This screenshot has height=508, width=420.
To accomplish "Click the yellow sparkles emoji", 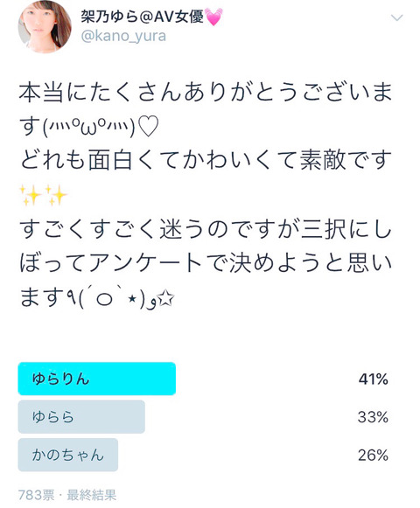I will (43, 195).
